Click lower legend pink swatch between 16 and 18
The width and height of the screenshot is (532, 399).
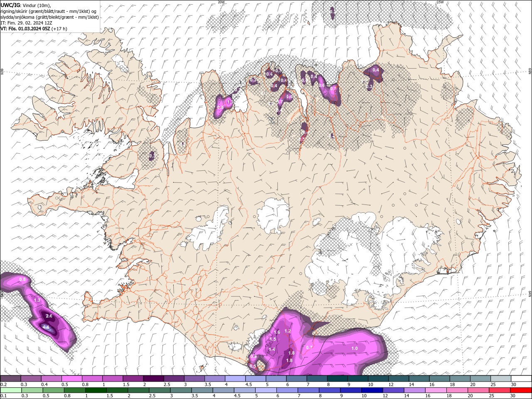pyautogui.click(x=436, y=390)
